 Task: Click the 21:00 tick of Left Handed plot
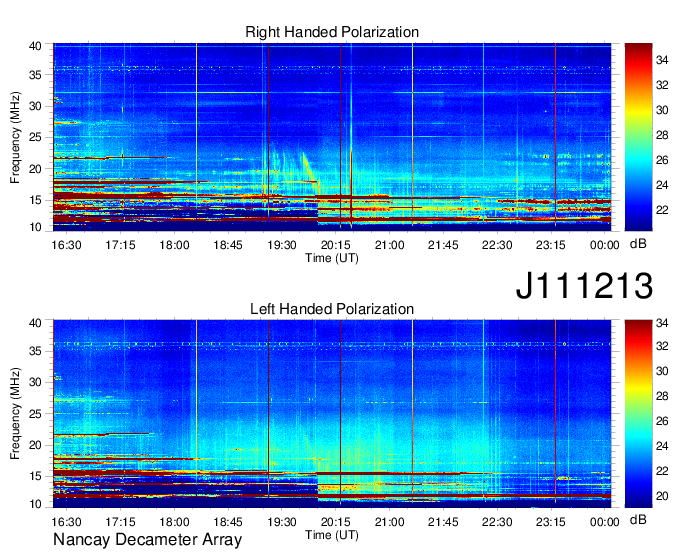point(389,522)
